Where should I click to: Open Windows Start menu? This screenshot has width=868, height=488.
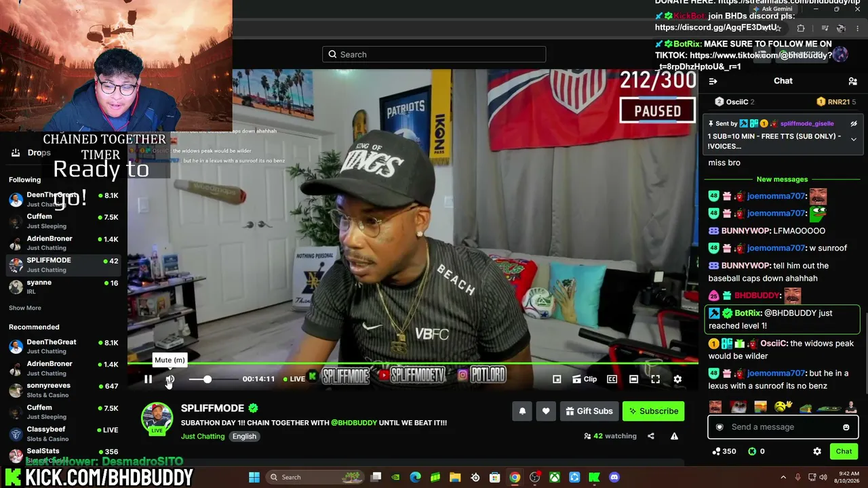coord(254,477)
